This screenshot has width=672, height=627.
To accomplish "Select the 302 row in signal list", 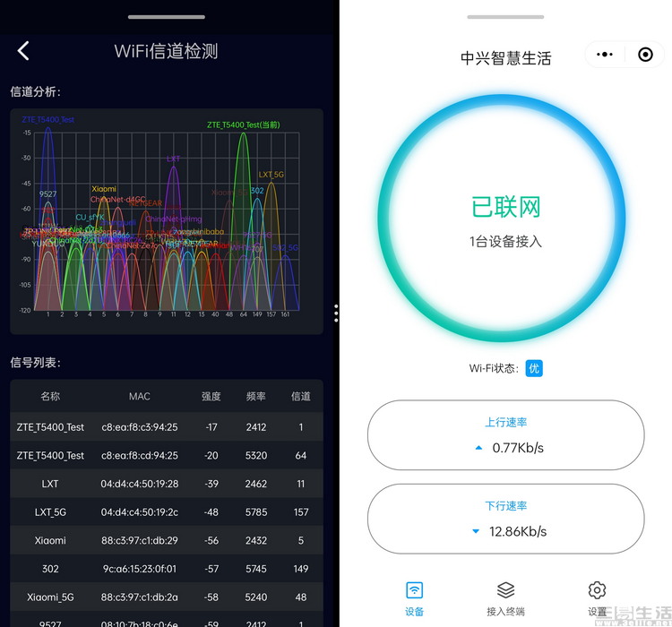I will pos(167,568).
